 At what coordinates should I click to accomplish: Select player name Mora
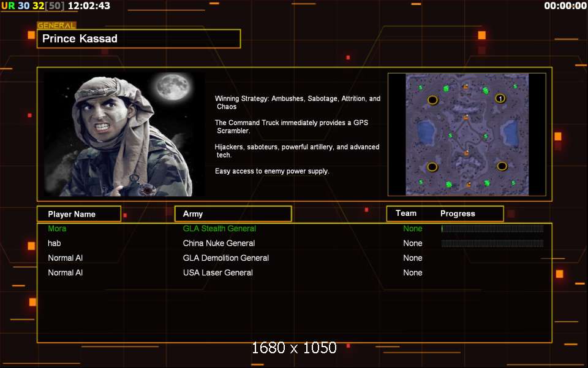click(57, 228)
